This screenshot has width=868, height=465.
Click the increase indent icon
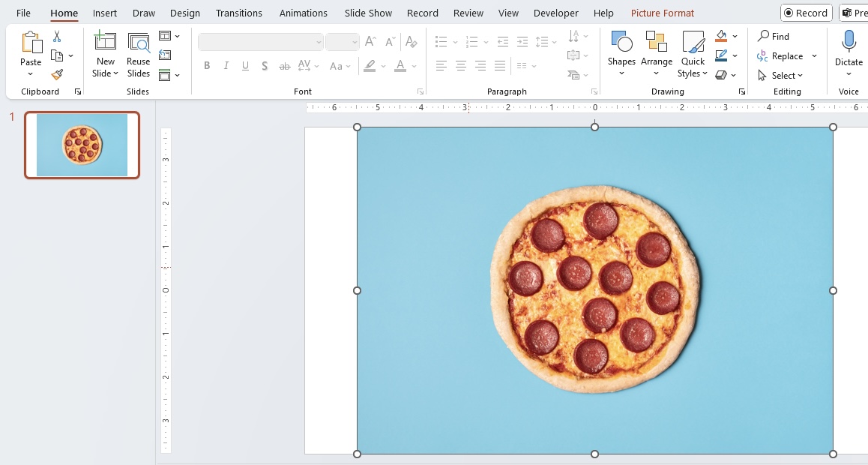pos(522,41)
